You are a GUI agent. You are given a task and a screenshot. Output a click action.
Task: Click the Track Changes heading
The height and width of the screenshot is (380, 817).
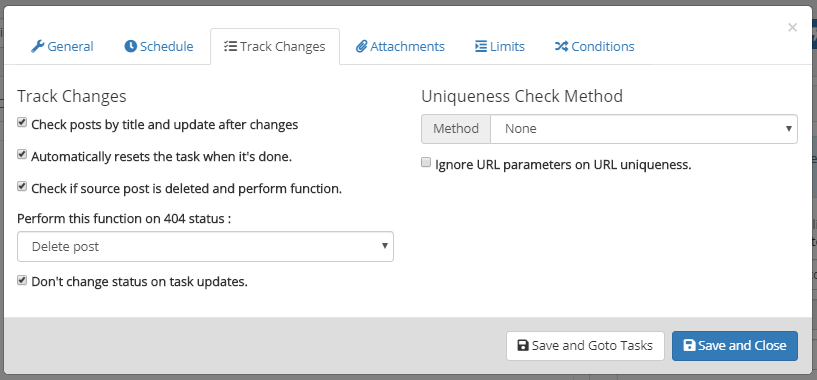coord(72,96)
